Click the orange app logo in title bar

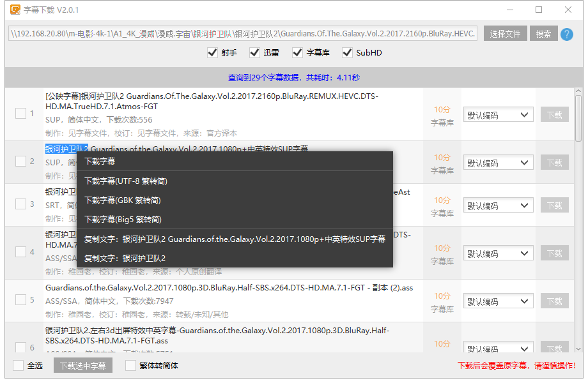point(15,10)
